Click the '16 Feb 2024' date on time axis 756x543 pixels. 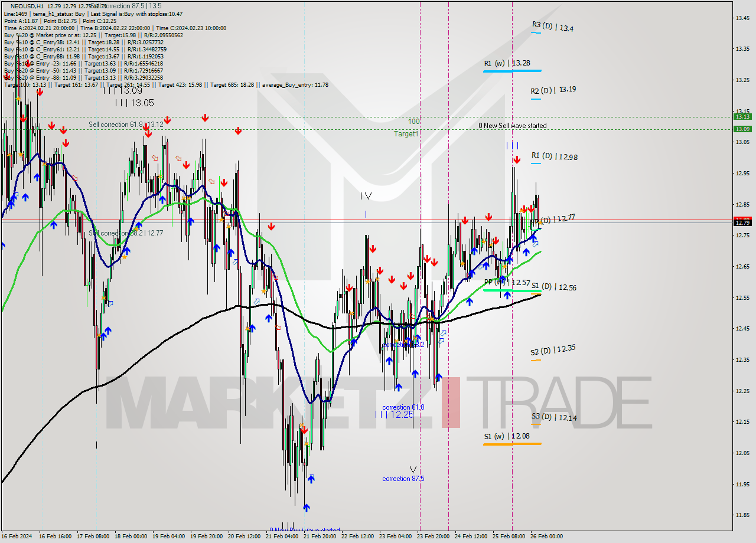(x=17, y=537)
